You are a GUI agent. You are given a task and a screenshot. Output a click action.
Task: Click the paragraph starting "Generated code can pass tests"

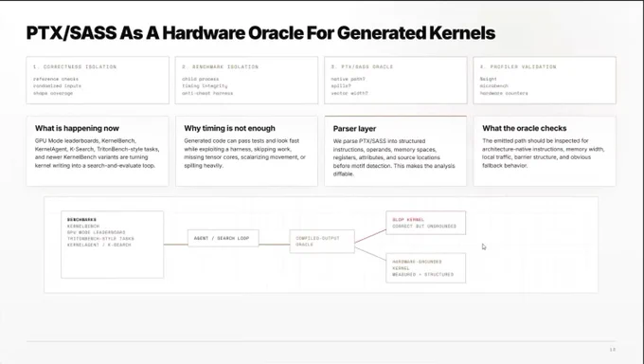pyautogui.click(x=244, y=153)
